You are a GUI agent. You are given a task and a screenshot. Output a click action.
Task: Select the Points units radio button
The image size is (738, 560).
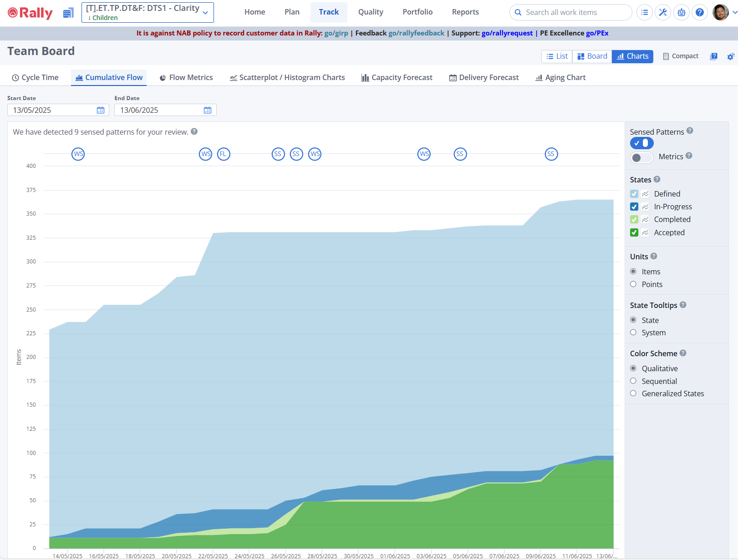[x=633, y=284]
